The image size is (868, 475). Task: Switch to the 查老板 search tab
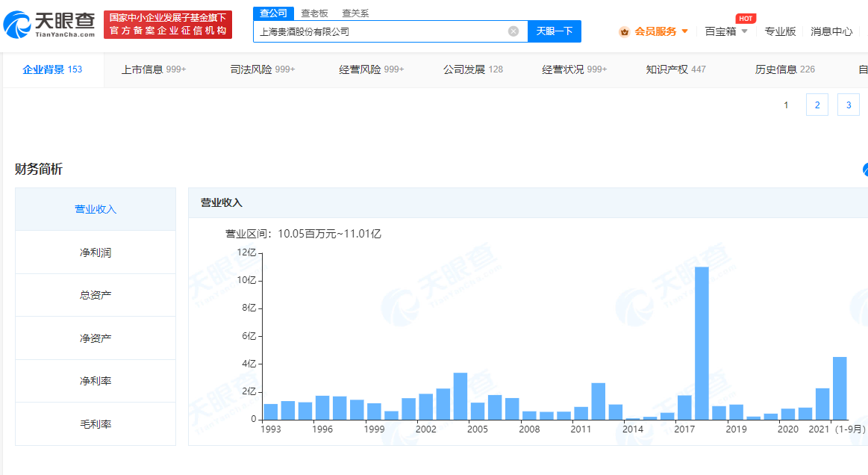[314, 13]
